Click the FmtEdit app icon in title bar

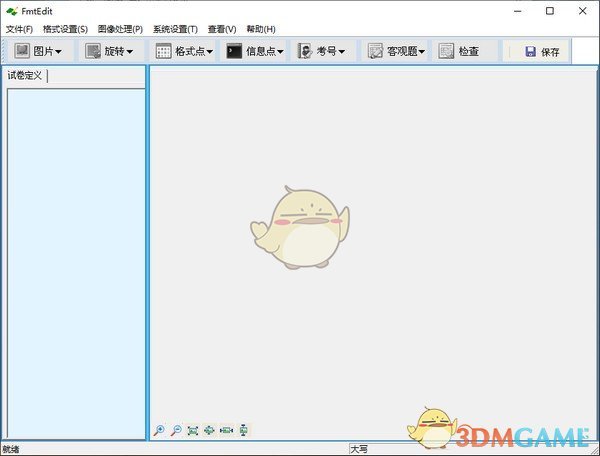pyautogui.click(x=11, y=11)
